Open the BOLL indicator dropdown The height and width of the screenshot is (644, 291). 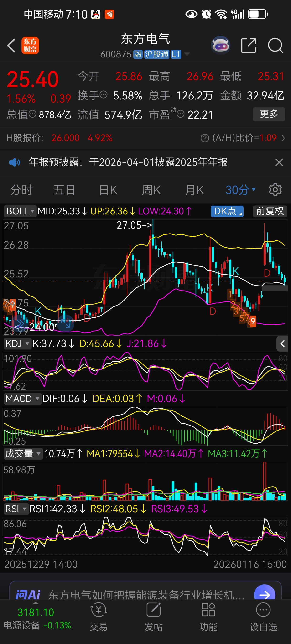[20, 211]
